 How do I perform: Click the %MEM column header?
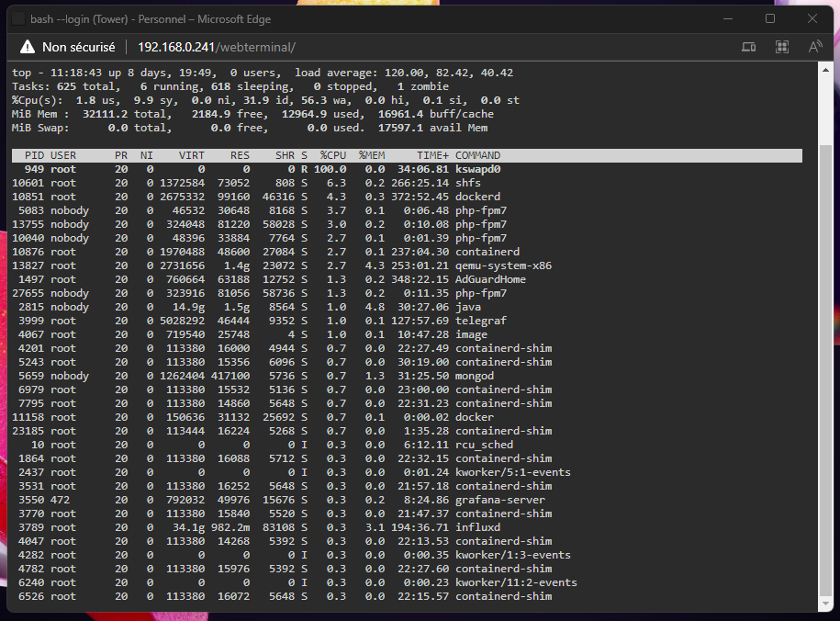(x=372, y=155)
